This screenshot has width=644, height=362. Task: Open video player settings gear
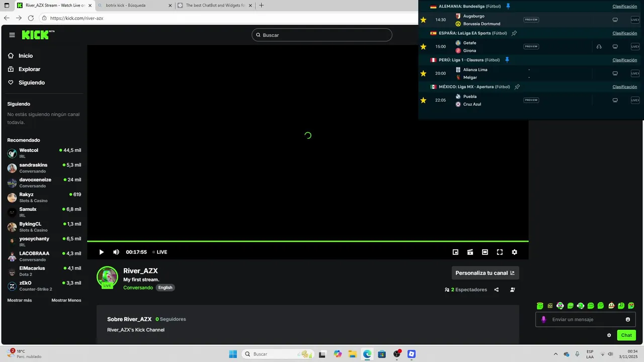[514, 252]
